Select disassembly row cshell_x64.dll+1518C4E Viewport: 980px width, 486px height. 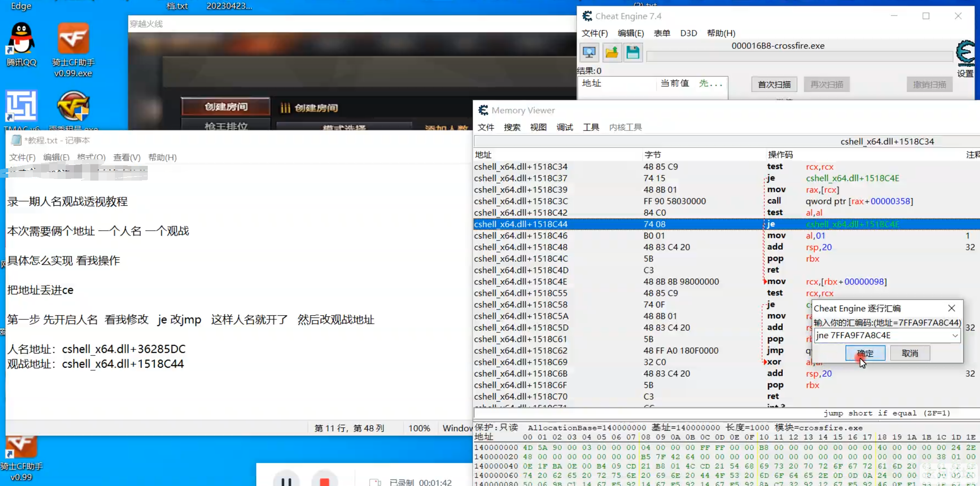(726, 282)
